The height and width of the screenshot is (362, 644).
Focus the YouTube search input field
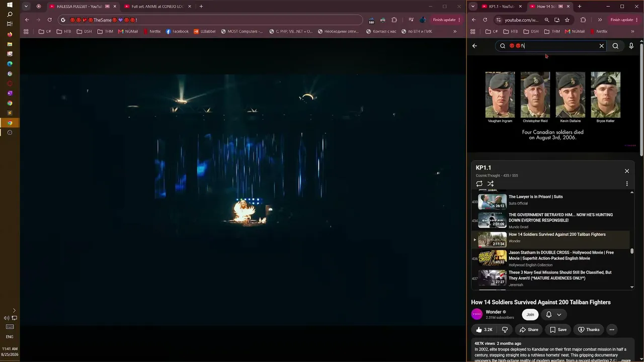tap(552, 46)
